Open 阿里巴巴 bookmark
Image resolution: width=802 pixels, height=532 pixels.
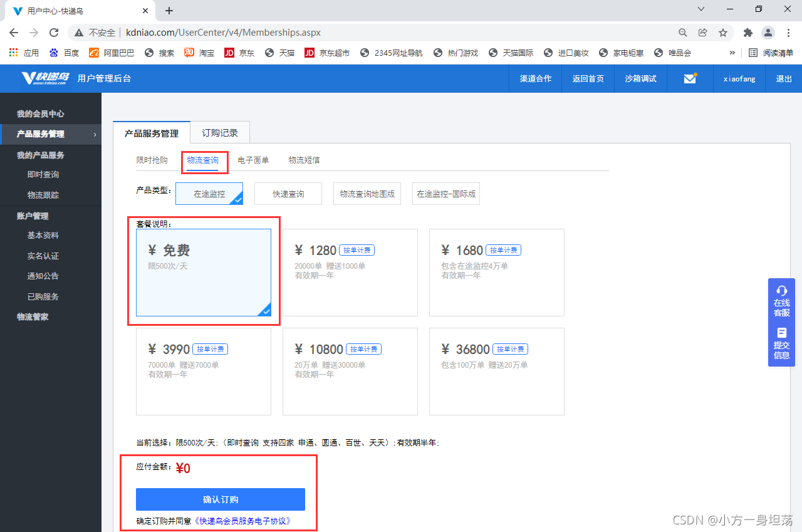coord(112,53)
